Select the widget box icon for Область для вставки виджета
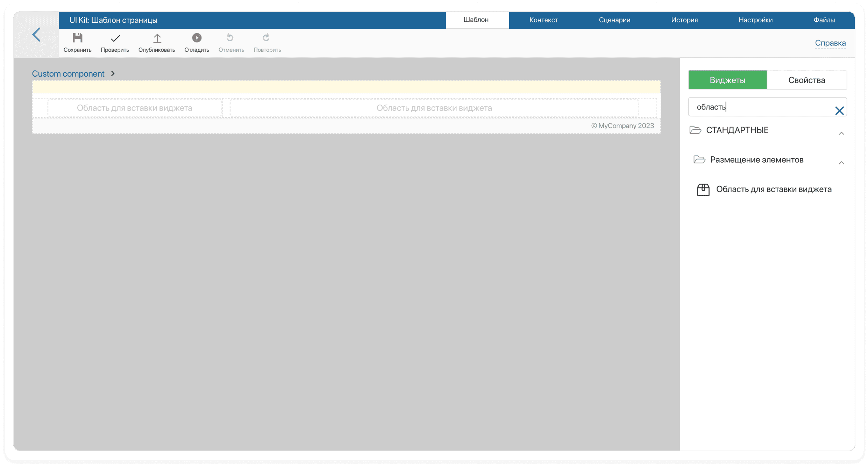This screenshot has height=467, width=868. click(703, 190)
